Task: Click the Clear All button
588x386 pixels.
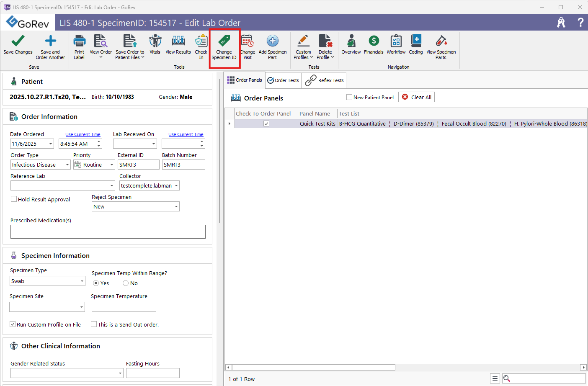Action: (416, 97)
